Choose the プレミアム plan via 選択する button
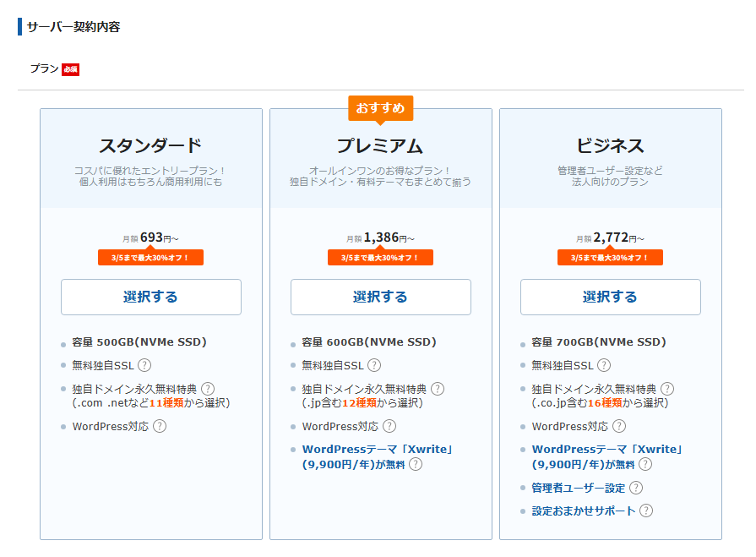 pyautogui.click(x=381, y=297)
